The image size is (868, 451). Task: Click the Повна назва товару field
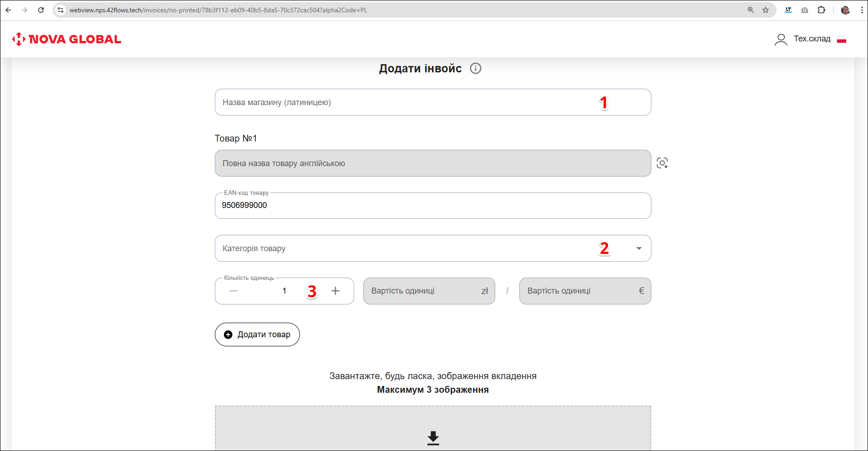point(432,163)
